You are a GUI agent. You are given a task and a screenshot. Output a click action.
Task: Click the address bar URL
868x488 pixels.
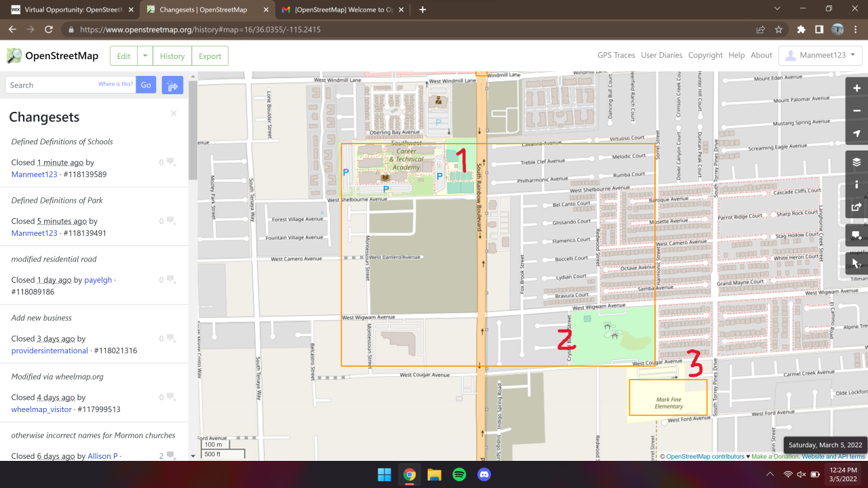pyautogui.click(x=201, y=30)
